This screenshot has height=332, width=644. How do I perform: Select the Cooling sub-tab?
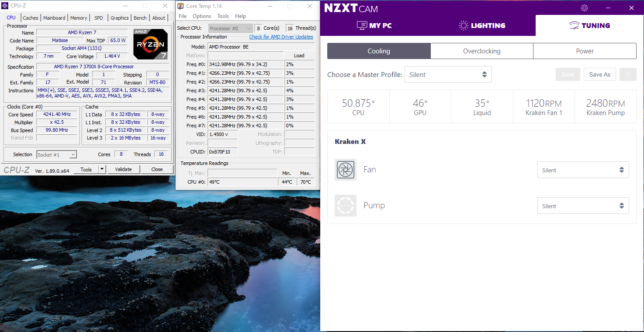coord(379,51)
